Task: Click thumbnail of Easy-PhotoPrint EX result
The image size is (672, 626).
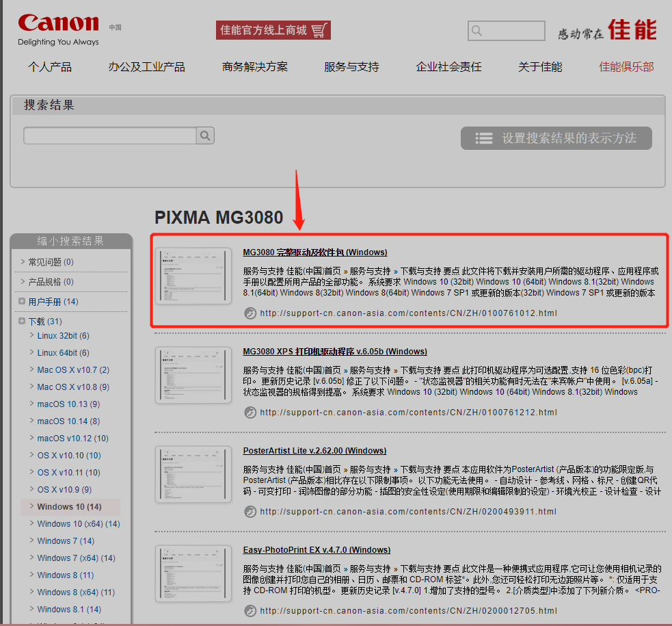Action: (x=193, y=574)
